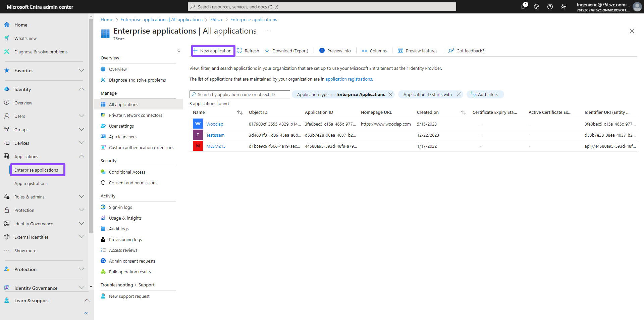Click the Provisioning logs icon

tap(103, 239)
